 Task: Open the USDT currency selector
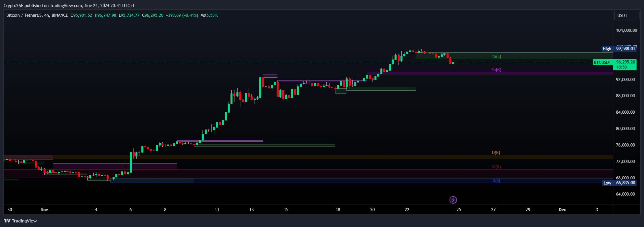point(626,16)
